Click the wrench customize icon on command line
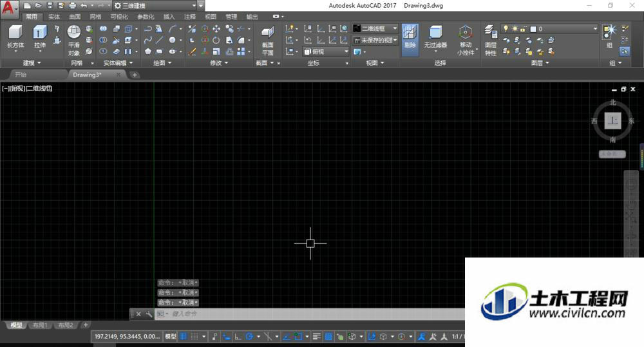Viewport: 644px width, 347px height. [x=149, y=314]
